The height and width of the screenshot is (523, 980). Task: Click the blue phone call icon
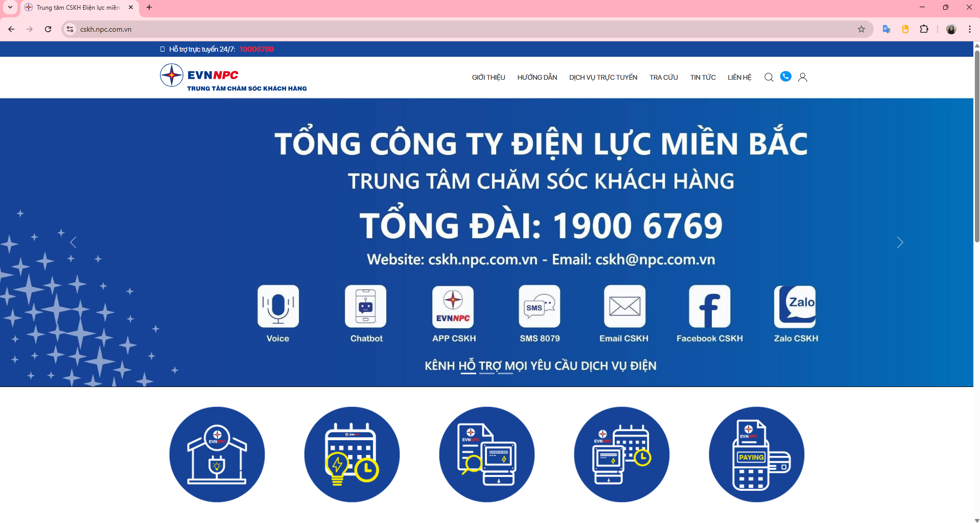point(786,77)
